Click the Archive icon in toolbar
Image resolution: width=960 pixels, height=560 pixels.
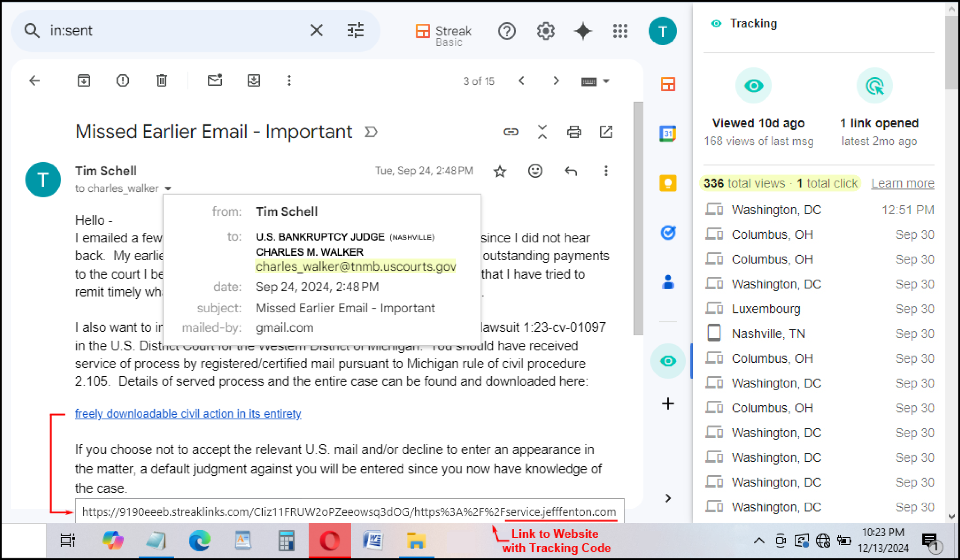(84, 81)
